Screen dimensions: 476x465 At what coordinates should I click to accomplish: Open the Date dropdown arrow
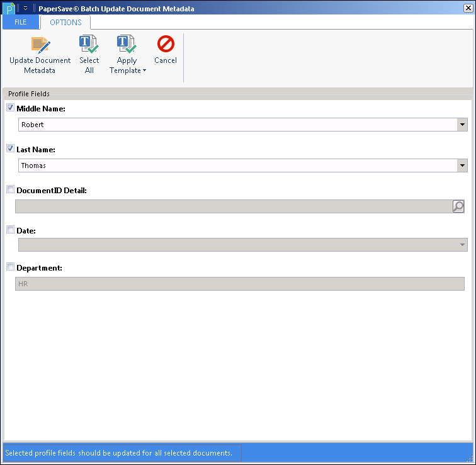[462, 245]
